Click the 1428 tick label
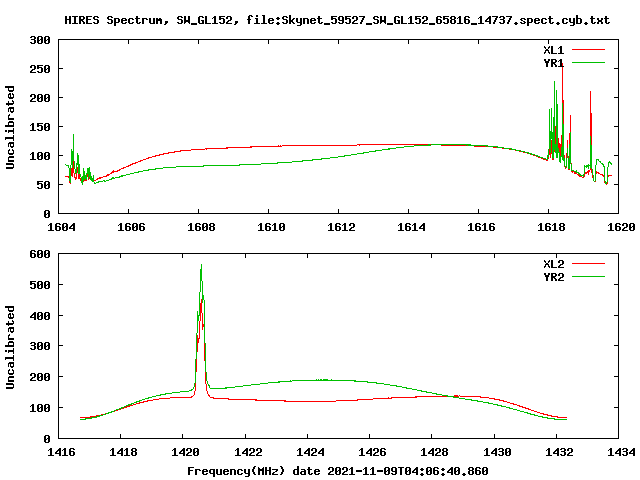Screen dimensions: 640x480 coord(434,452)
